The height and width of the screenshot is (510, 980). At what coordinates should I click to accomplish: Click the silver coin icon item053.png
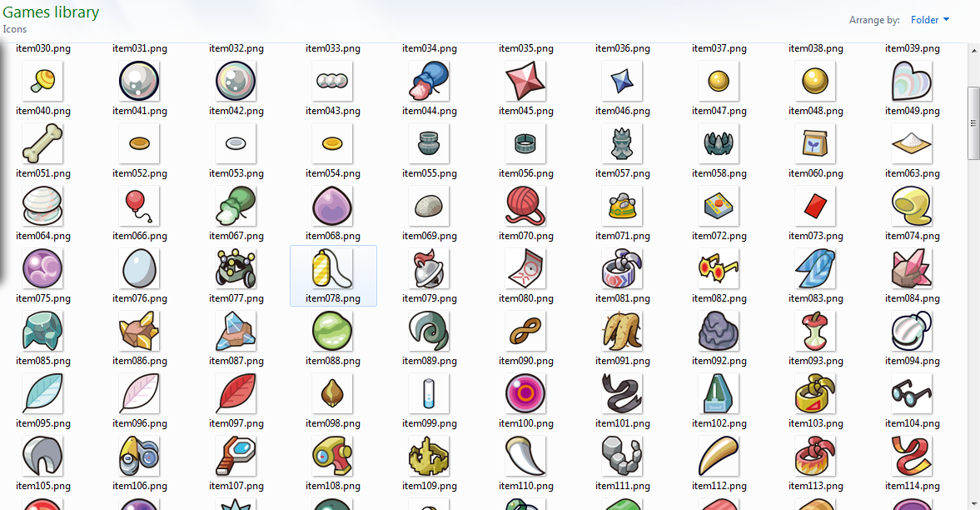236,143
